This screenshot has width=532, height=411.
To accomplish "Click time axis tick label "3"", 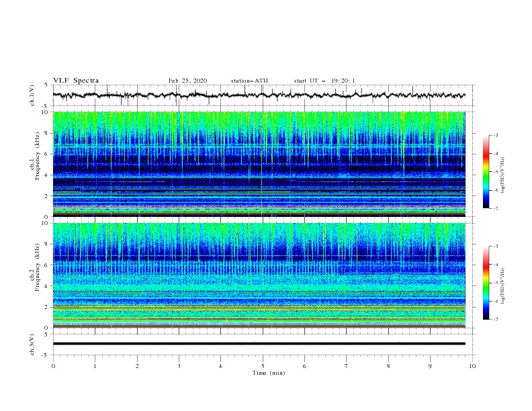I will point(179,366).
